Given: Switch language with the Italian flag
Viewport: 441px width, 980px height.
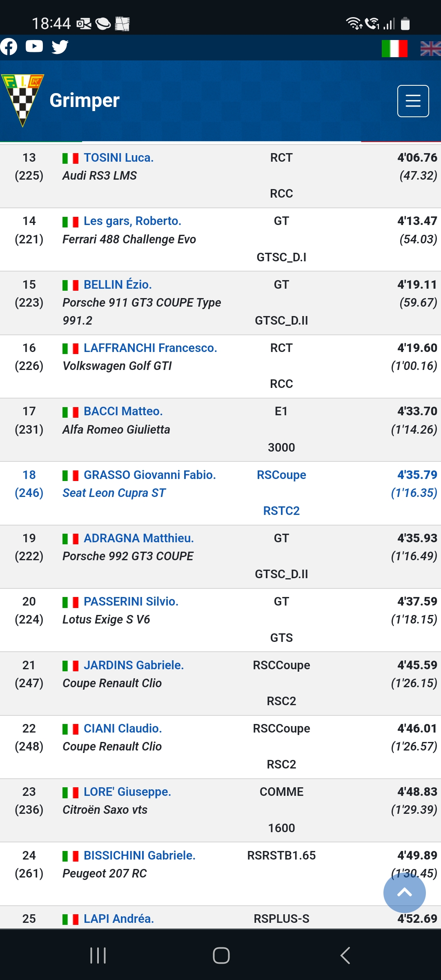Looking at the screenshot, I should tap(394, 49).
